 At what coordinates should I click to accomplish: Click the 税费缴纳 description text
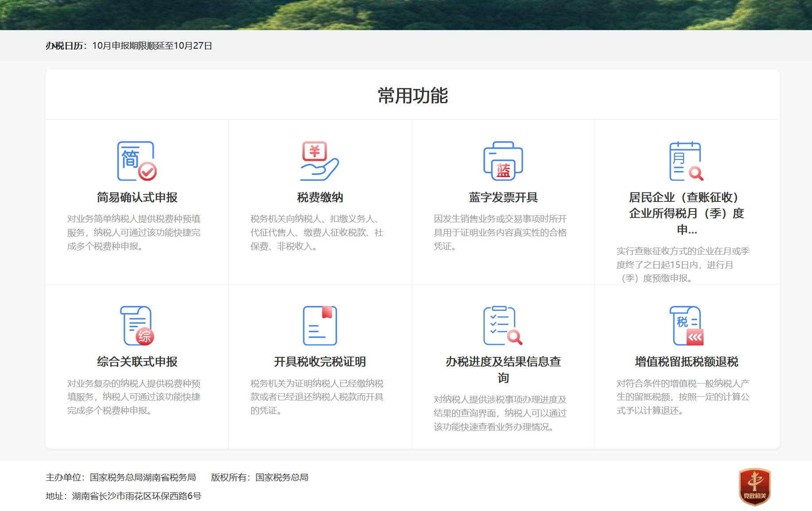coord(317,232)
